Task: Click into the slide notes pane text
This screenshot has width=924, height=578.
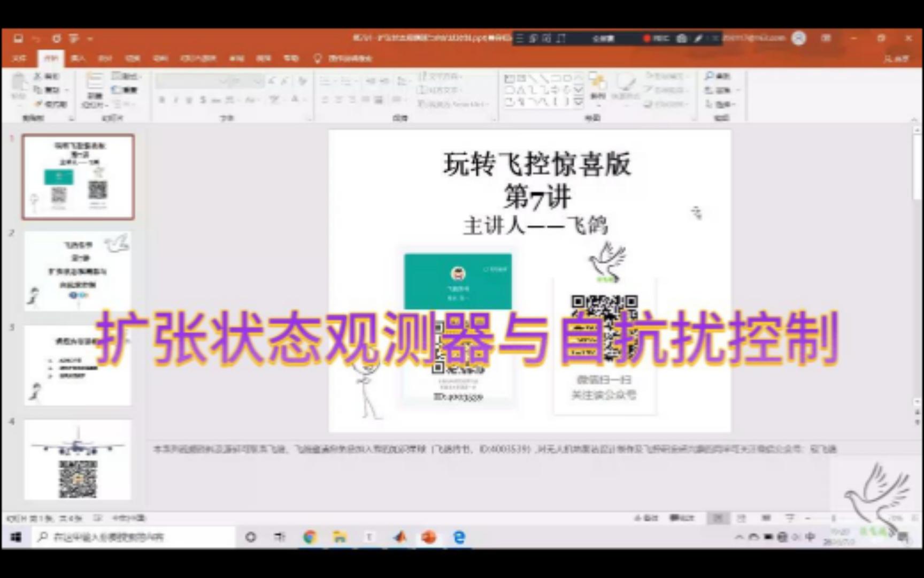Action: point(495,449)
